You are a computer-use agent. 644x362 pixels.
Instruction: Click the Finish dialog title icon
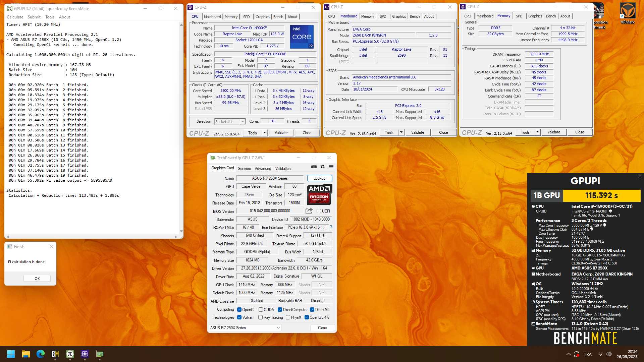[x=10, y=246]
